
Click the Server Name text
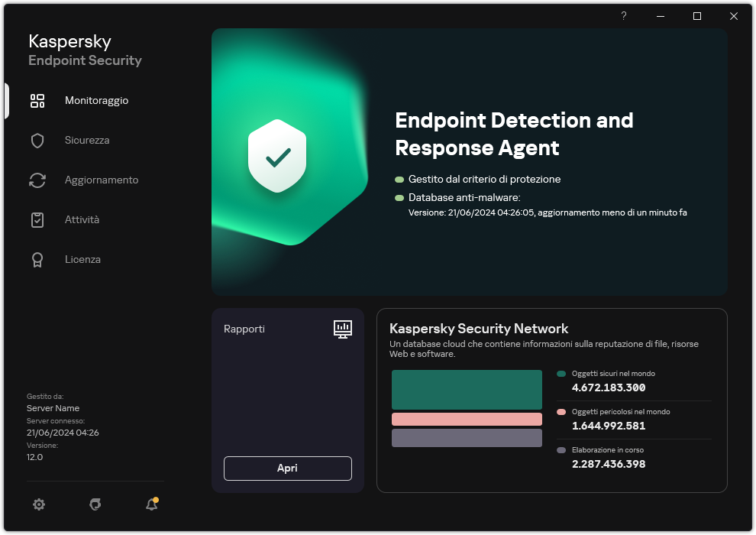53,408
